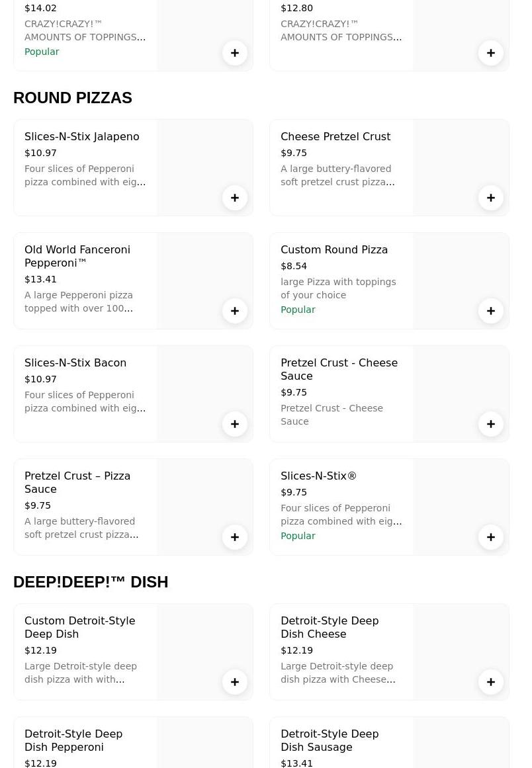Open Detroit-Style Deep Dish Sausage item
This screenshot has height=768, width=532.
(330, 740)
